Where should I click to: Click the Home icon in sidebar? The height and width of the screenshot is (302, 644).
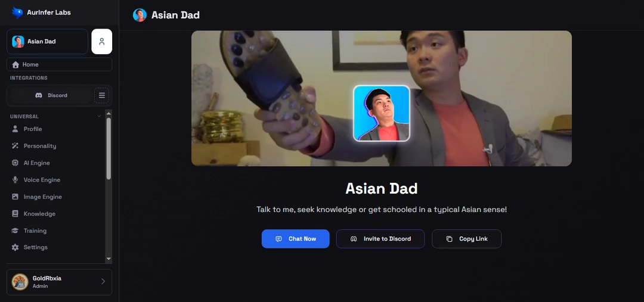pyautogui.click(x=16, y=64)
